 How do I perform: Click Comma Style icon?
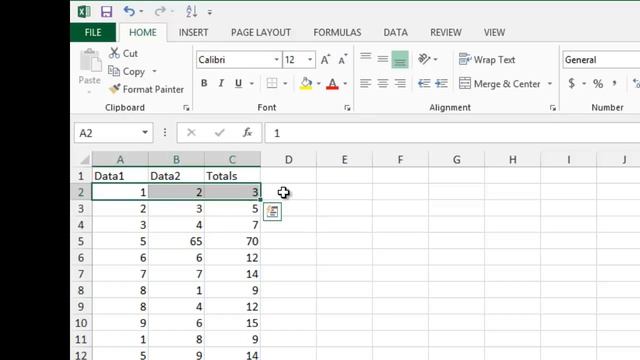click(614, 84)
